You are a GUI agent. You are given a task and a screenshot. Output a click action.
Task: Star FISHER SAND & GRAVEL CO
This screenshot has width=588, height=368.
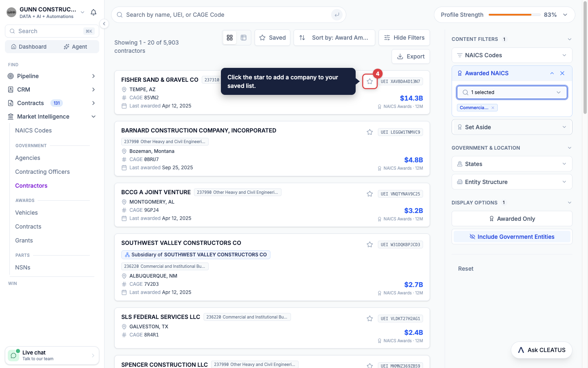pyautogui.click(x=370, y=81)
